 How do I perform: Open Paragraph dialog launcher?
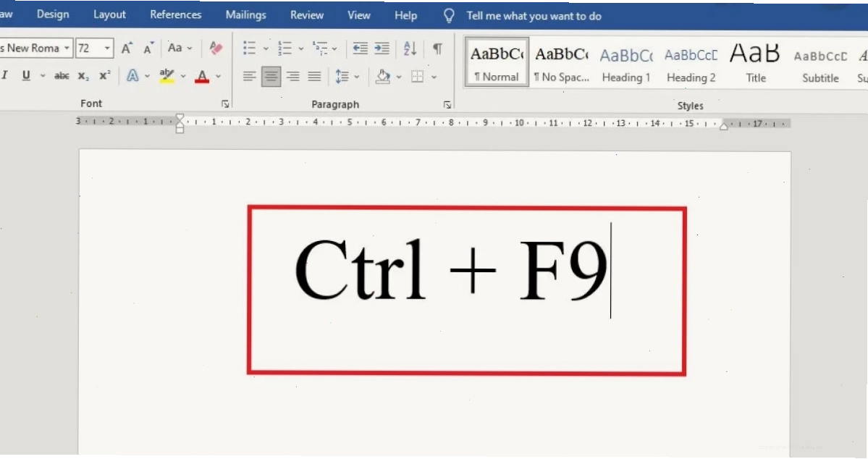pos(447,105)
